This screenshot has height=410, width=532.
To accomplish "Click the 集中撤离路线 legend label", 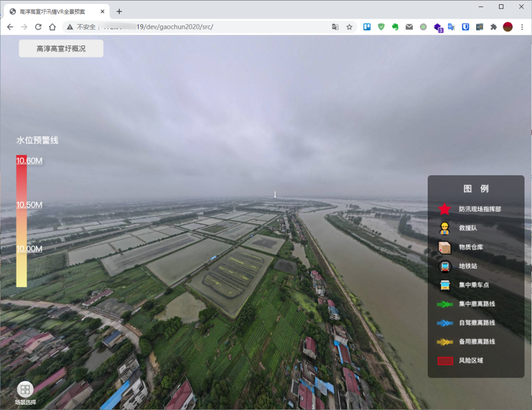I will click(477, 304).
